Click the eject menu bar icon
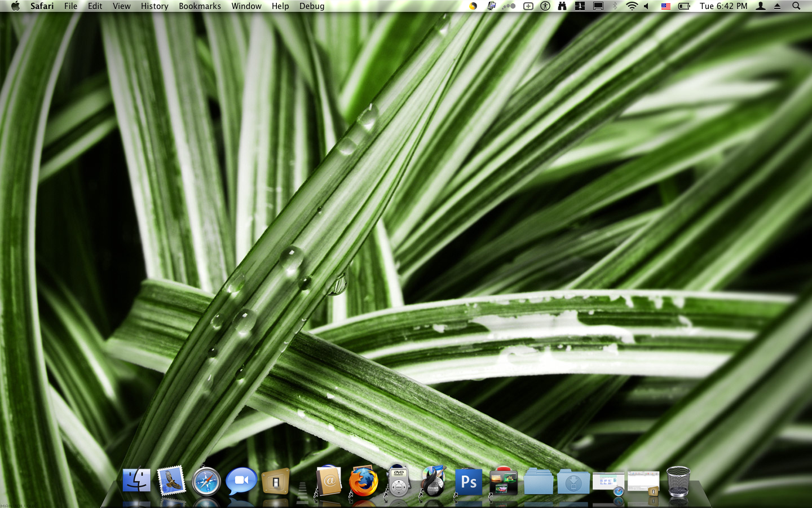The image size is (812, 508). [778, 6]
